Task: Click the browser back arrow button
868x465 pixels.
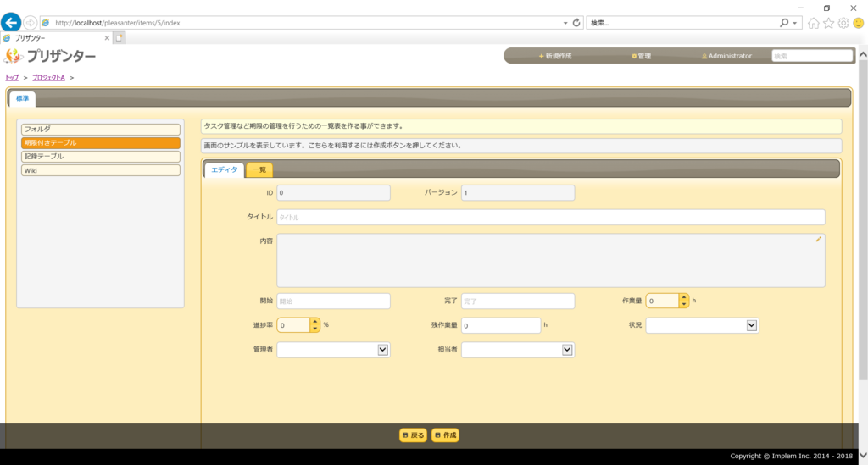Action: click(11, 23)
